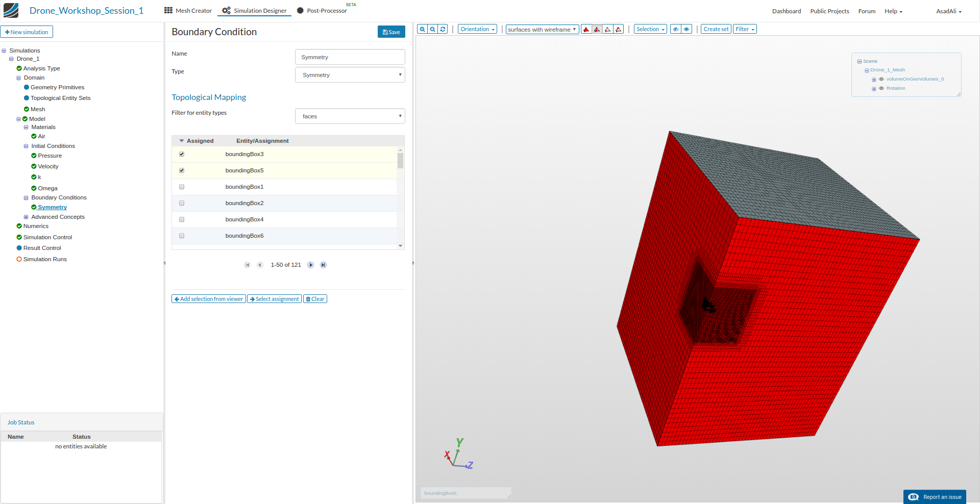Click the Select assignment button
Viewport: 980px width, 504px height.
[x=275, y=299]
